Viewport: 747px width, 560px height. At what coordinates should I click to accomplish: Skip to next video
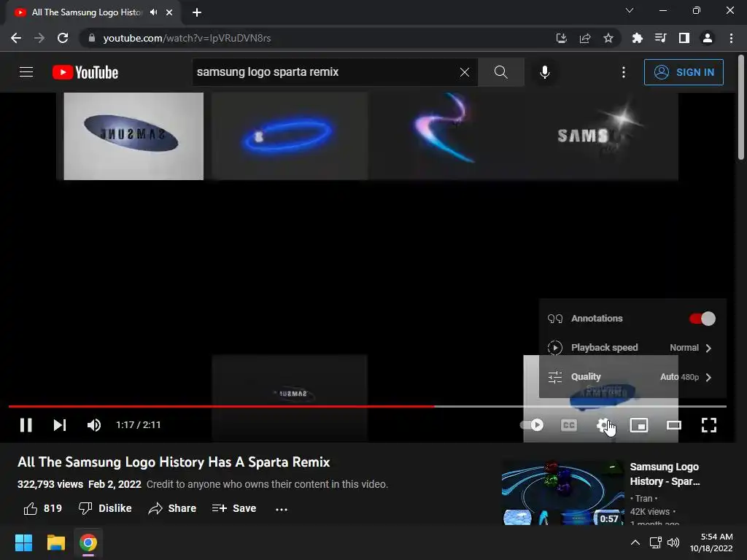[x=60, y=425]
